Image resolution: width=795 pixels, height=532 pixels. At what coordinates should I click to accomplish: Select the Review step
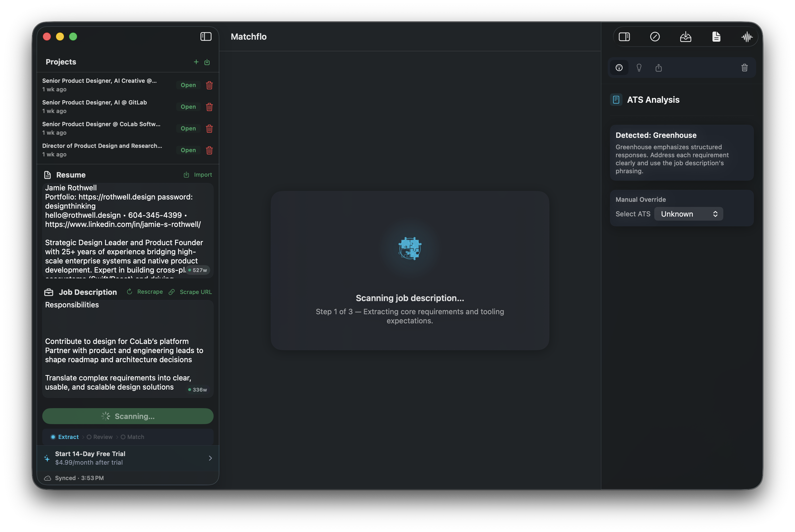tap(99, 437)
